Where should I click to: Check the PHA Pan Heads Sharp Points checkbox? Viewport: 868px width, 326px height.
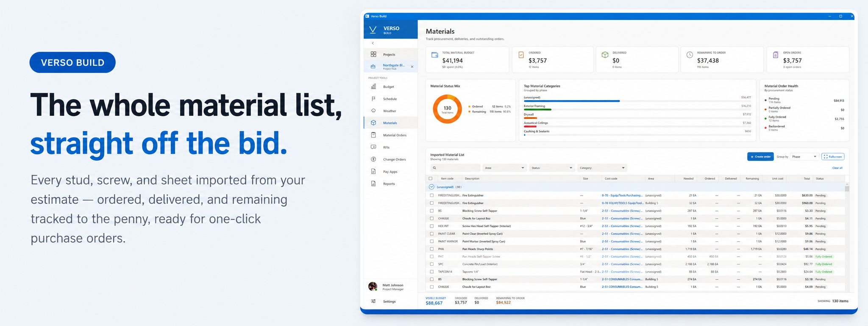click(432, 249)
